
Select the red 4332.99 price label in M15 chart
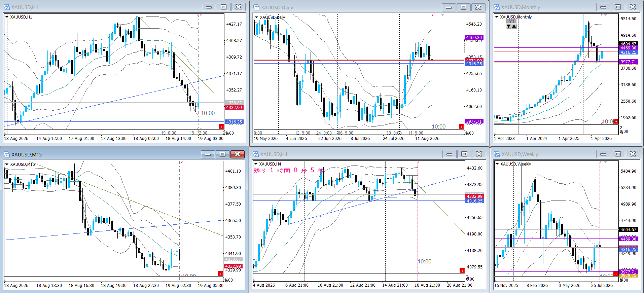pyautogui.click(x=233, y=266)
